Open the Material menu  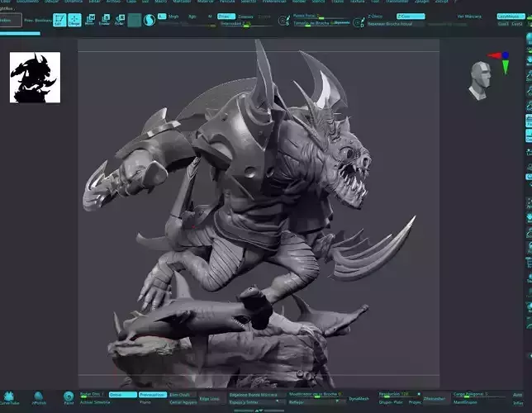click(x=205, y=2)
